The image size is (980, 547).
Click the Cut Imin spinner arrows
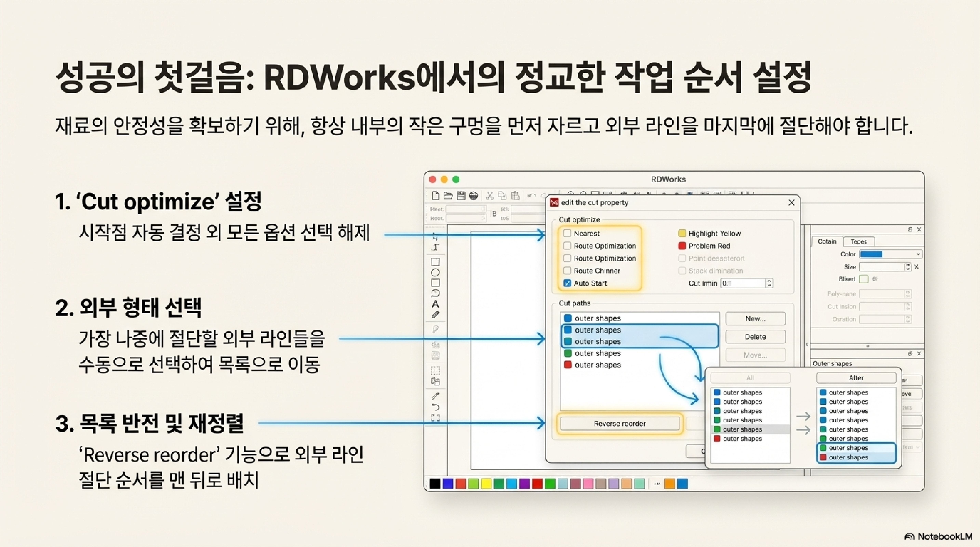(769, 283)
